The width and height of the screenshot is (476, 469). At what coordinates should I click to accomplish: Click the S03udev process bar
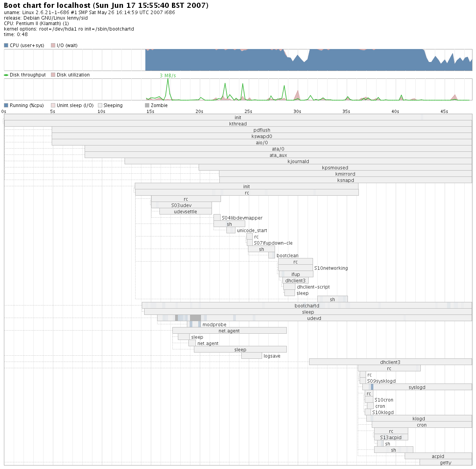pyautogui.click(x=181, y=205)
